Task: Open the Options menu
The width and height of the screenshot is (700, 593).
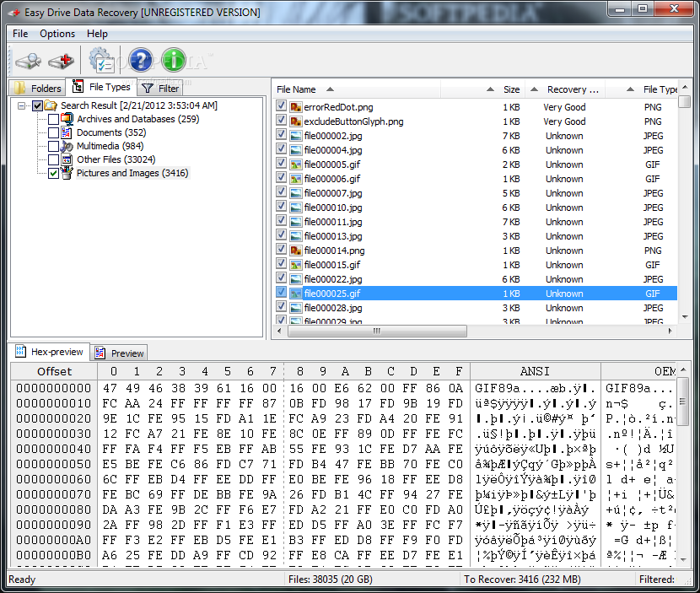Action: (x=57, y=34)
